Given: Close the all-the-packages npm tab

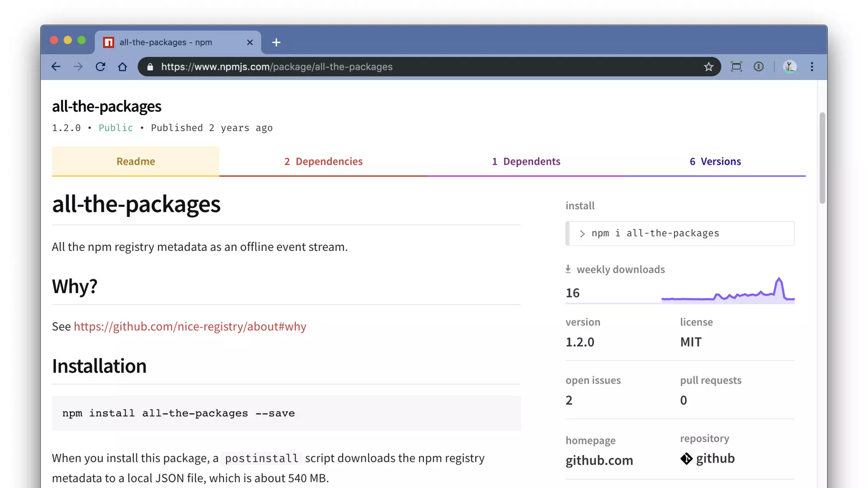Looking at the screenshot, I should coord(250,42).
